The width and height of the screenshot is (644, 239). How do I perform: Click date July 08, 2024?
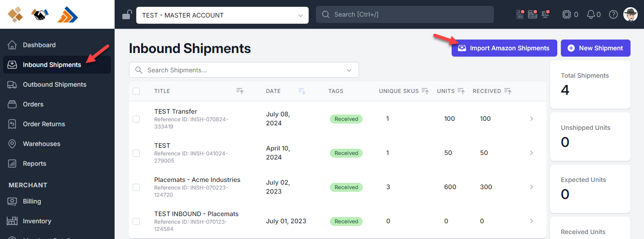[x=278, y=119]
